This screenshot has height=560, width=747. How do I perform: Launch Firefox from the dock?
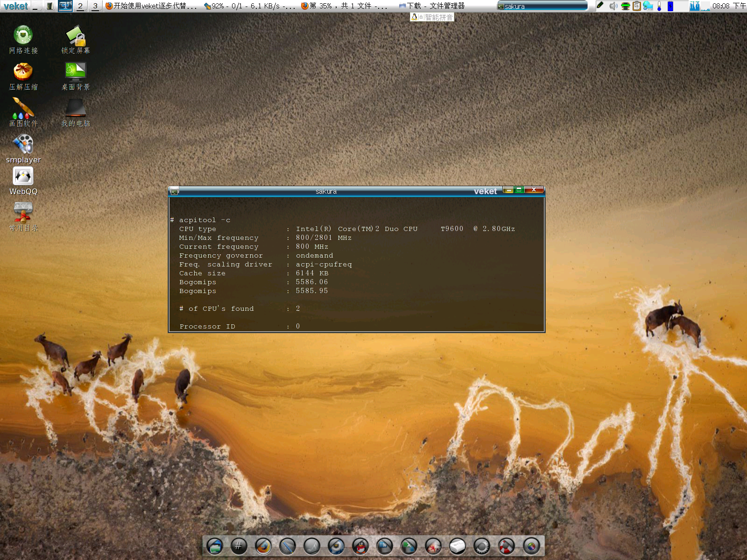point(263,546)
